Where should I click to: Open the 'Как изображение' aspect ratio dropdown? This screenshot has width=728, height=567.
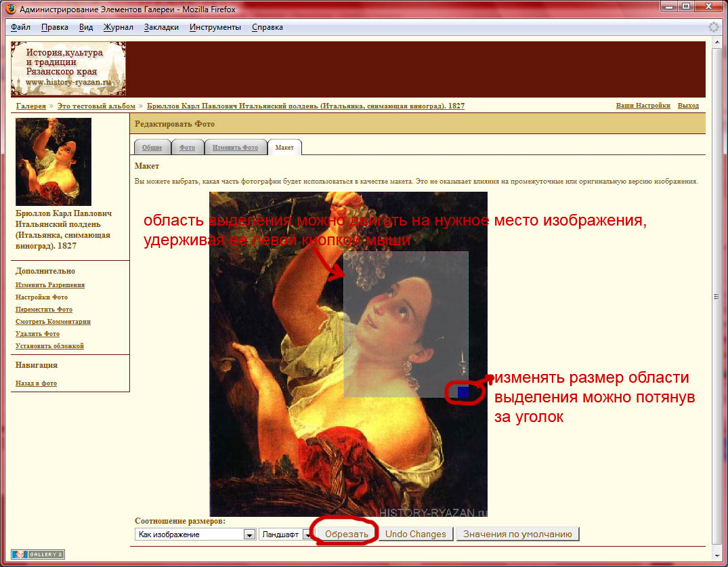click(x=196, y=534)
